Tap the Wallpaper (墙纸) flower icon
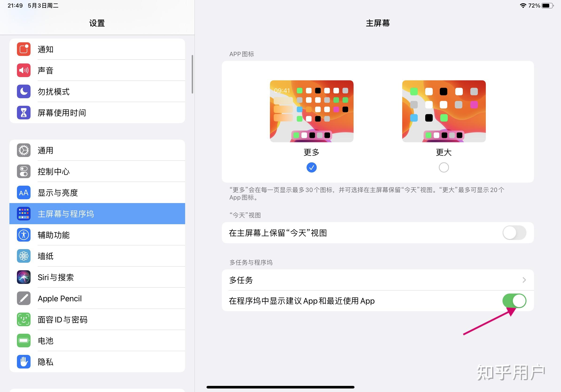 24,256
